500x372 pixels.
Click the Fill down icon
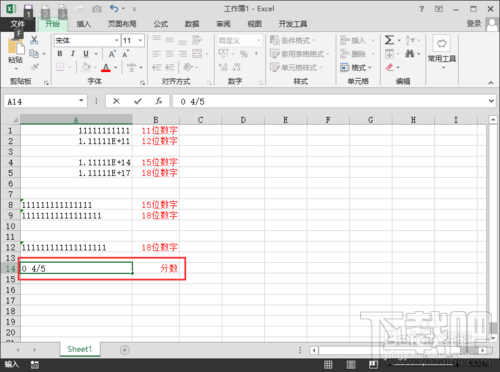point(389,54)
